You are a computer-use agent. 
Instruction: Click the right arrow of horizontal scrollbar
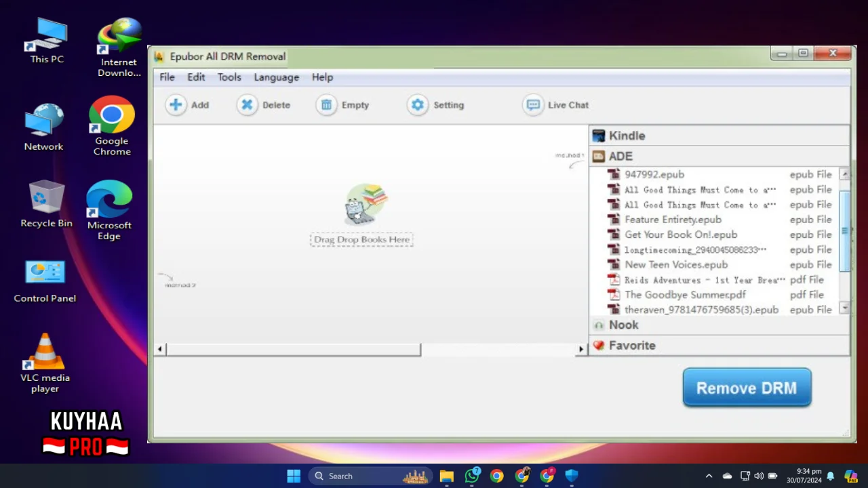[x=580, y=349]
